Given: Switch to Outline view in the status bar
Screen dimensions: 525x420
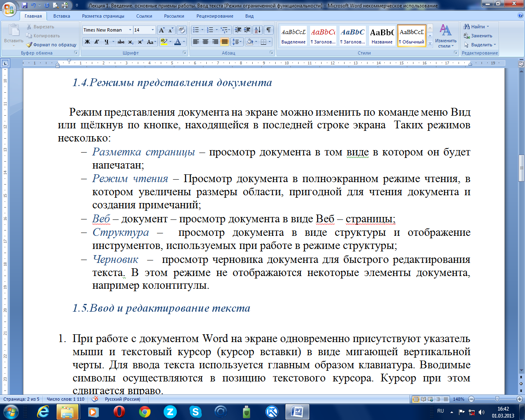Looking at the screenshot, I should point(438,399).
